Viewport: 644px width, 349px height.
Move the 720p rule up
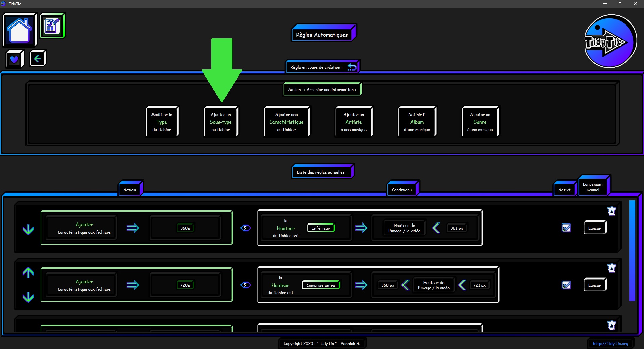(x=28, y=272)
